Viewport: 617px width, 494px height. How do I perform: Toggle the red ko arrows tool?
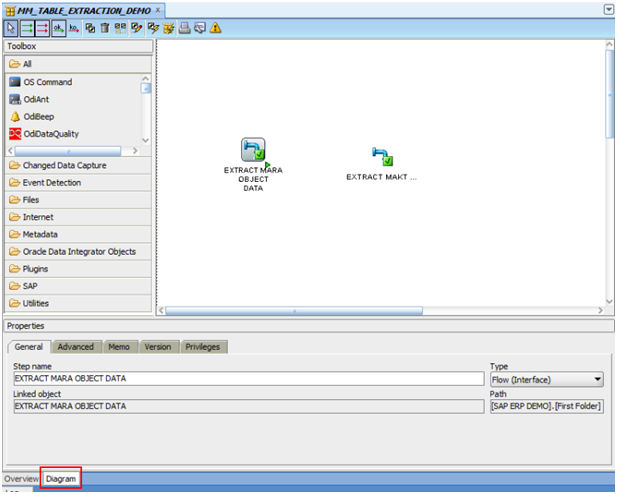42,28
